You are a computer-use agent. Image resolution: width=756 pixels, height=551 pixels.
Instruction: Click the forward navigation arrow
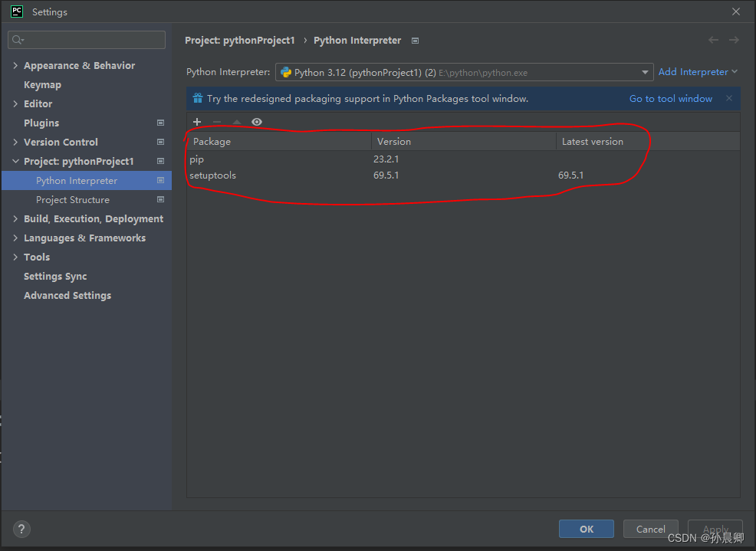click(734, 40)
